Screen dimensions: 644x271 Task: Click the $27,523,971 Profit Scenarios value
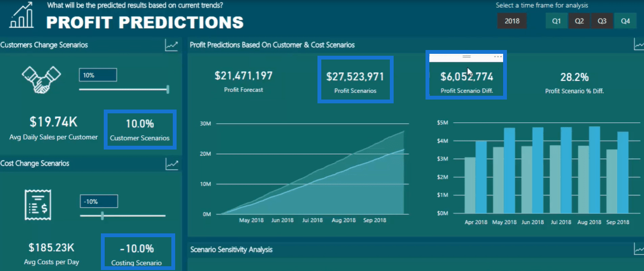[355, 77]
